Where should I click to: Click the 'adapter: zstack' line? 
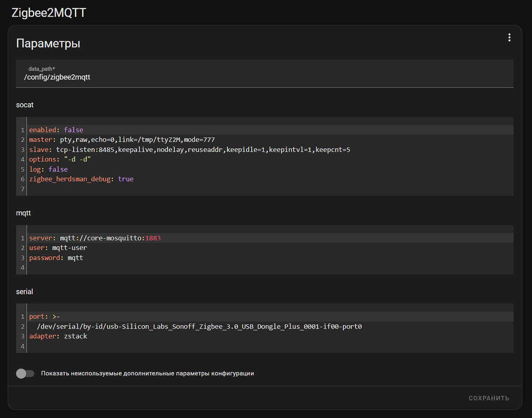58,336
